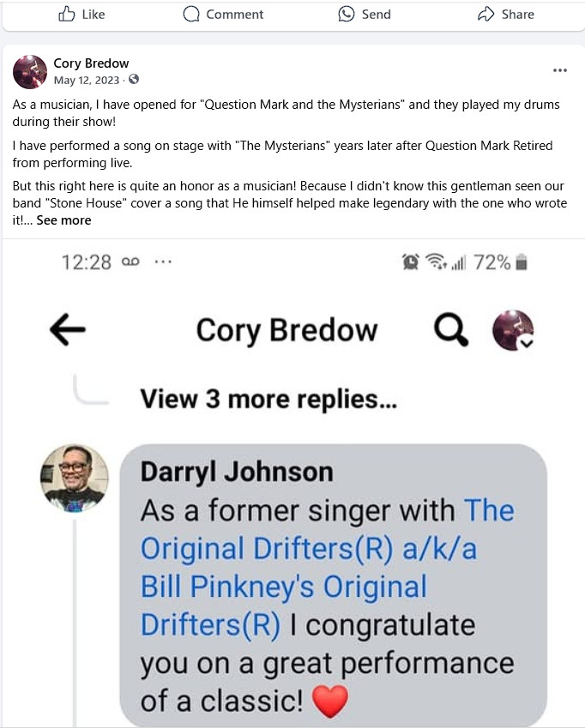The image size is (585, 728).
Task: Click the back arrow in screenshot
Action: pos(68,331)
